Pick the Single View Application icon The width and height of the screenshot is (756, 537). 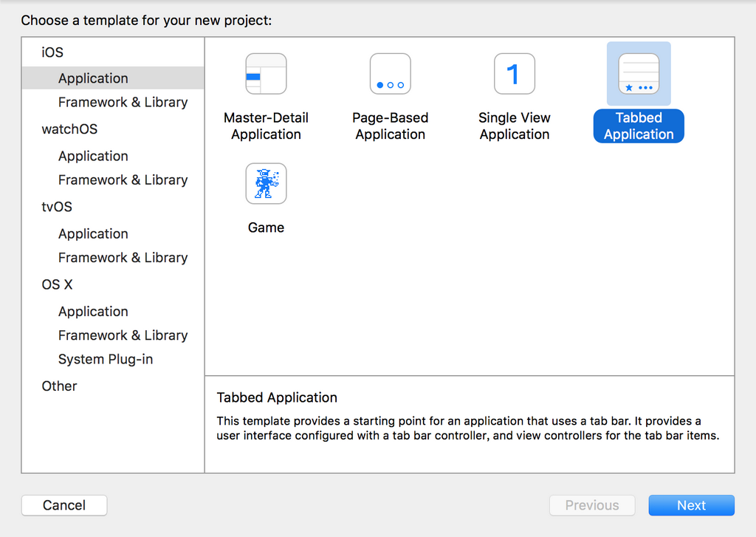click(x=515, y=74)
